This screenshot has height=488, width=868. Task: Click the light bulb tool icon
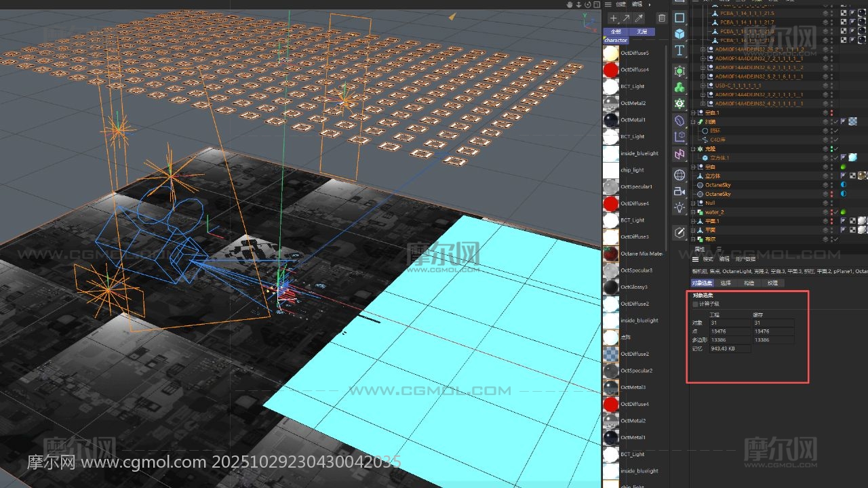tap(679, 208)
